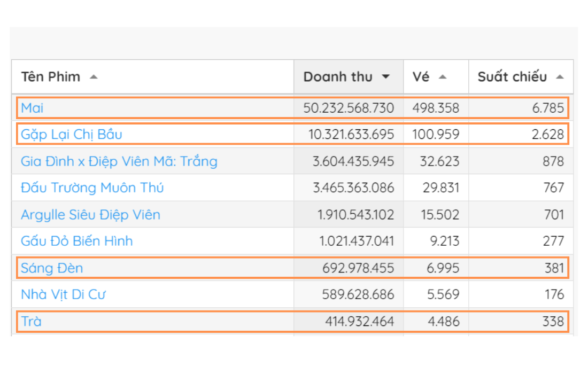Viewport: 588px width, 374px height.
Task: Click the 381 showtimes cell for Sáng Đèn
Action: 554,268
